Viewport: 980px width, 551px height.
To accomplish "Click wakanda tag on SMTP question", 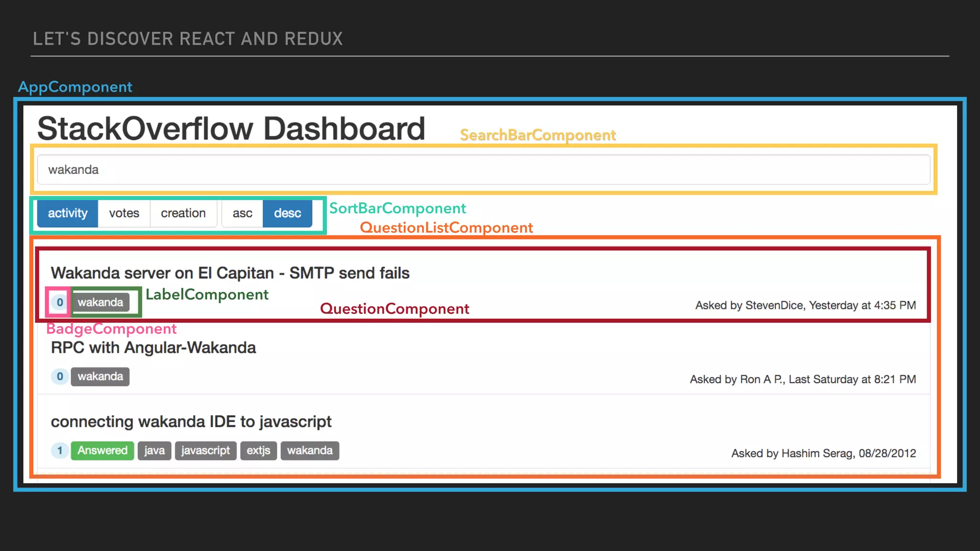I will [100, 302].
